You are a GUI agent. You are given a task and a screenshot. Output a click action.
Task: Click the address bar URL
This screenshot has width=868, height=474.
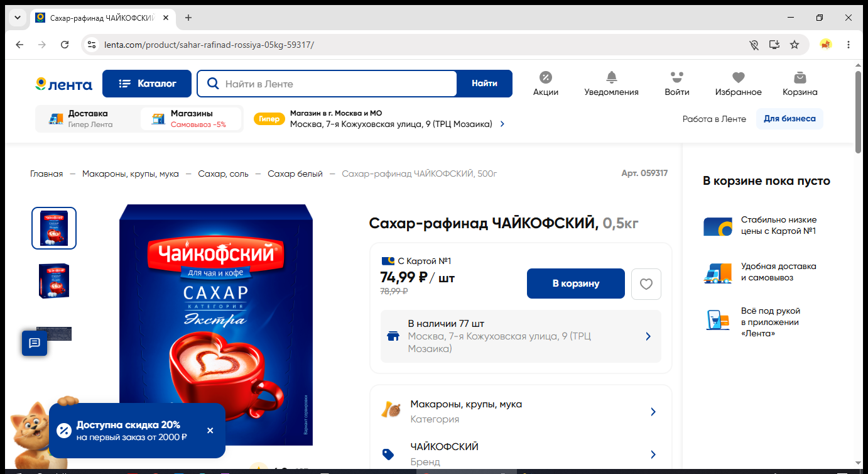(x=209, y=45)
